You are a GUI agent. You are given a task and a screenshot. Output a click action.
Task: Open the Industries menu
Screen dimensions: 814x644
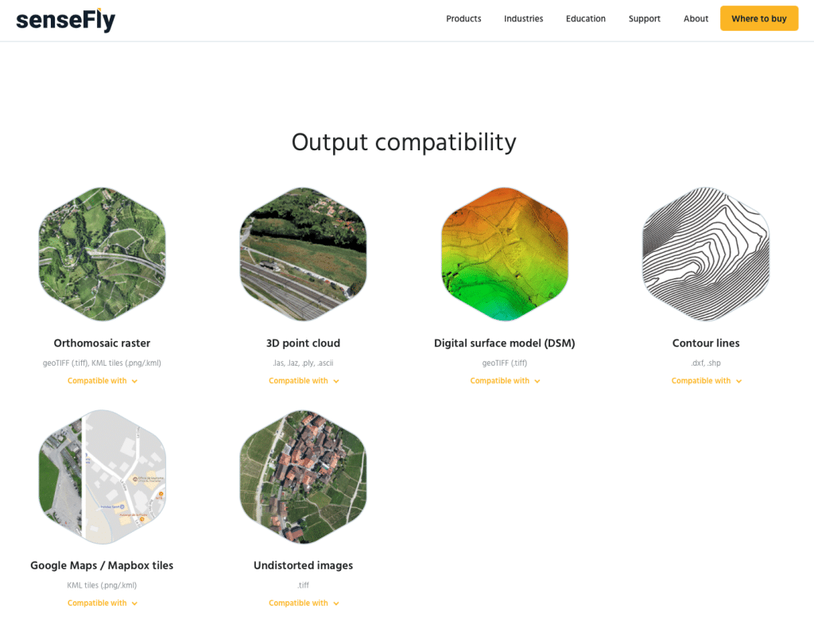pyautogui.click(x=523, y=19)
